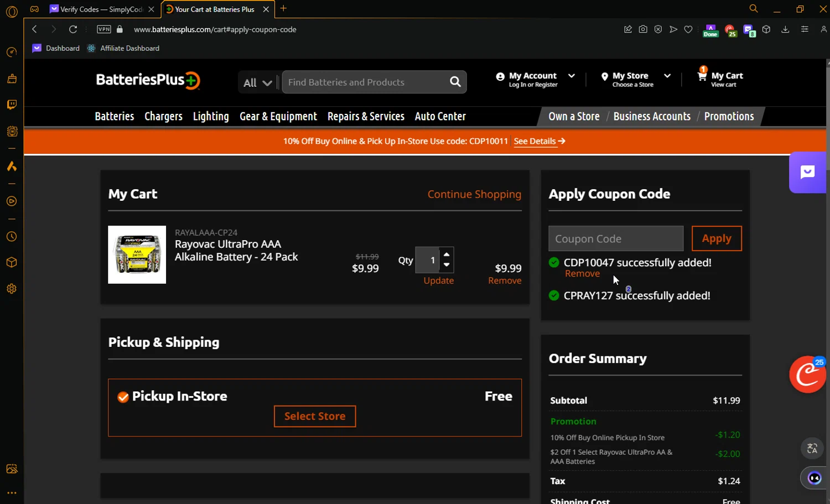Add page to bookmarks with heart icon
The width and height of the screenshot is (830, 504).
tap(688, 29)
